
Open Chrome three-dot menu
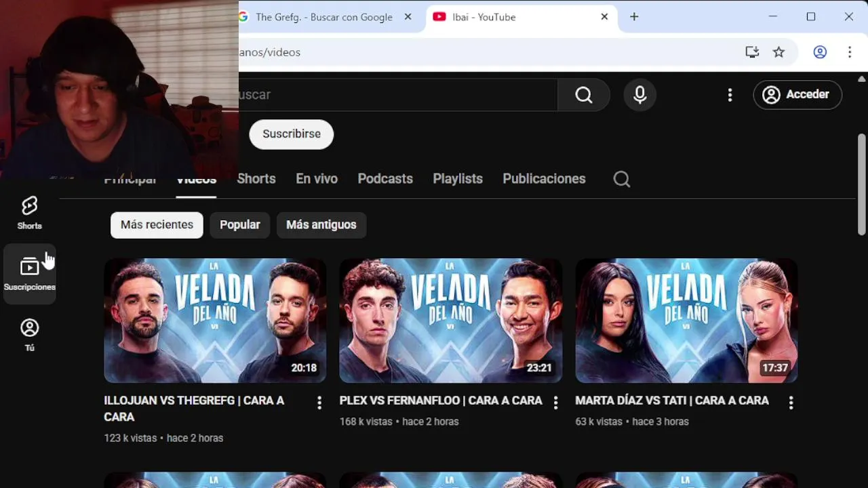tap(849, 52)
